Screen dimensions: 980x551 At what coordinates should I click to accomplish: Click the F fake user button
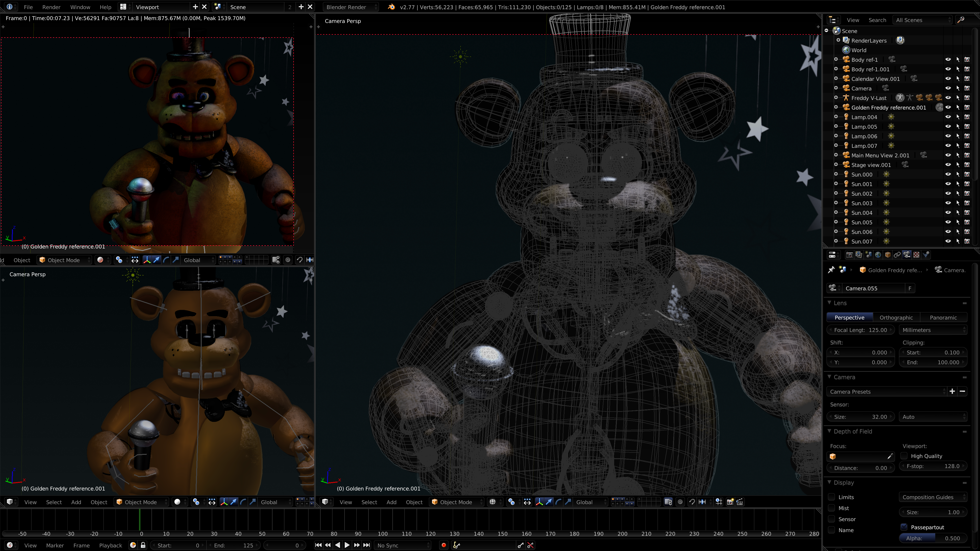tap(910, 288)
